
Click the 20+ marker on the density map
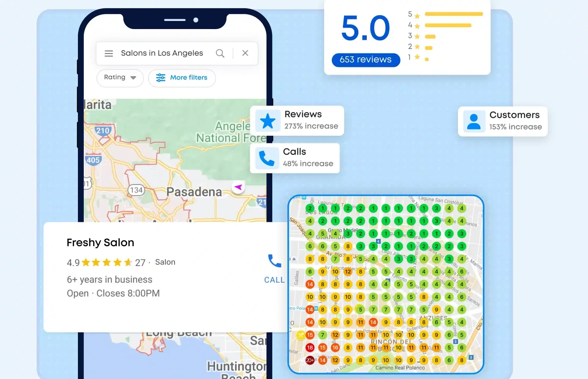pyautogui.click(x=310, y=359)
